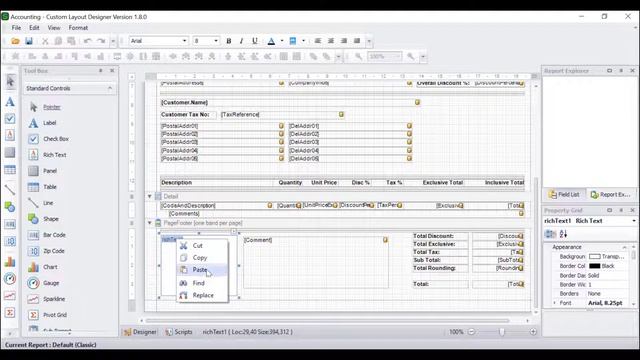This screenshot has width=640, height=360.
Task: Justify text in the formatting toolbar
Action: [x=357, y=41]
